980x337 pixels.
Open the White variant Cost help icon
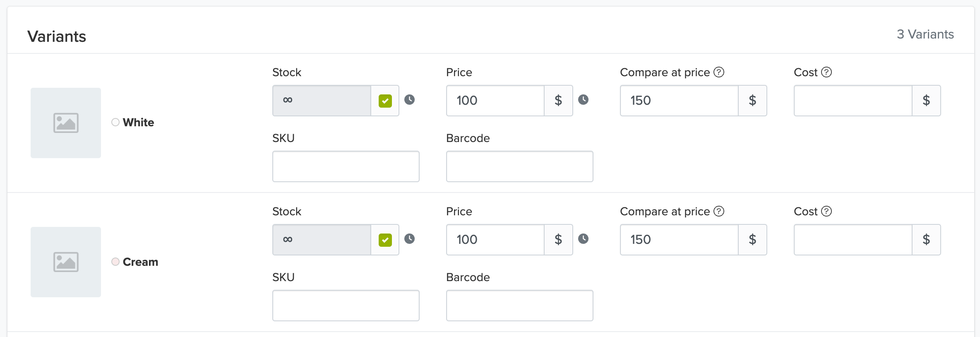tap(826, 72)
